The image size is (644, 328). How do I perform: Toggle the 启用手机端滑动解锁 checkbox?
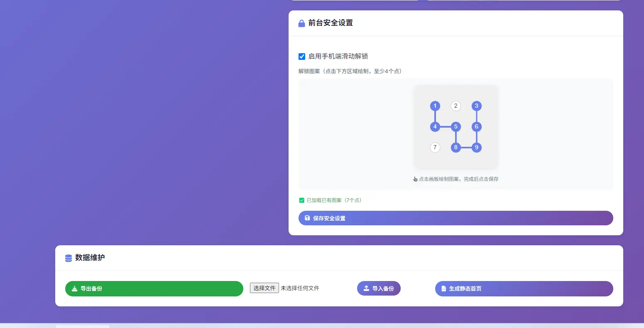302,57
